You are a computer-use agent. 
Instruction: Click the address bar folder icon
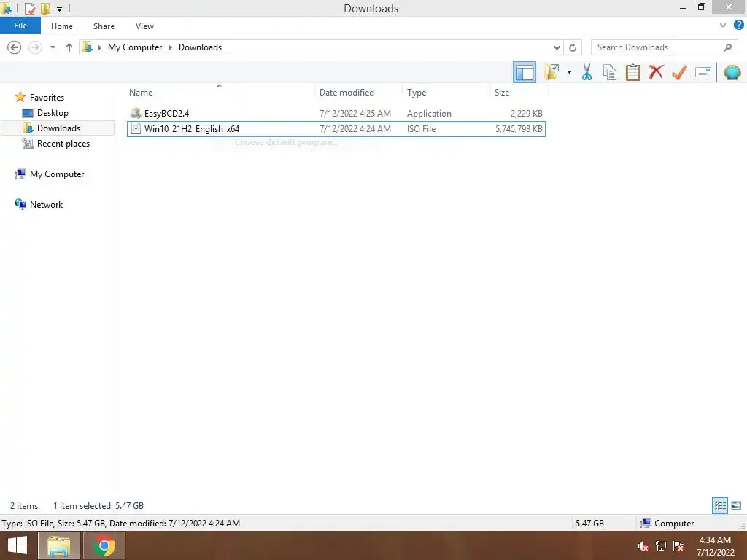(x=88, y=47)
